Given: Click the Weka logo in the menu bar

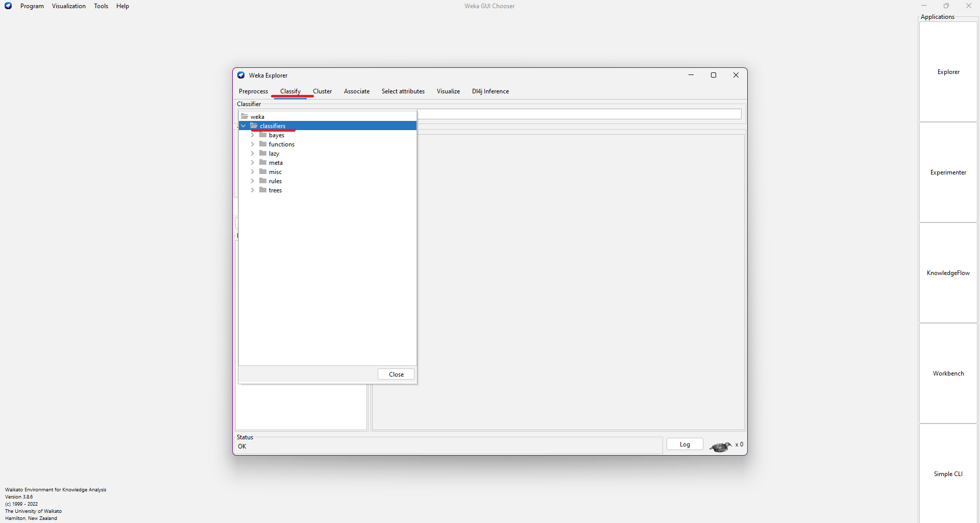Looking at the screenshot, I should pyautogui.click(x=8, y=6).
